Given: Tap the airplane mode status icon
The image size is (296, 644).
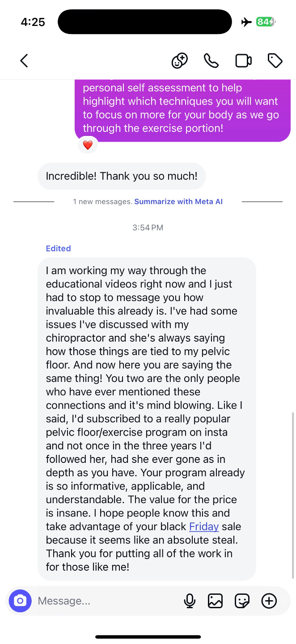Looking at the screenshot, I should click(x=246, y=21).
